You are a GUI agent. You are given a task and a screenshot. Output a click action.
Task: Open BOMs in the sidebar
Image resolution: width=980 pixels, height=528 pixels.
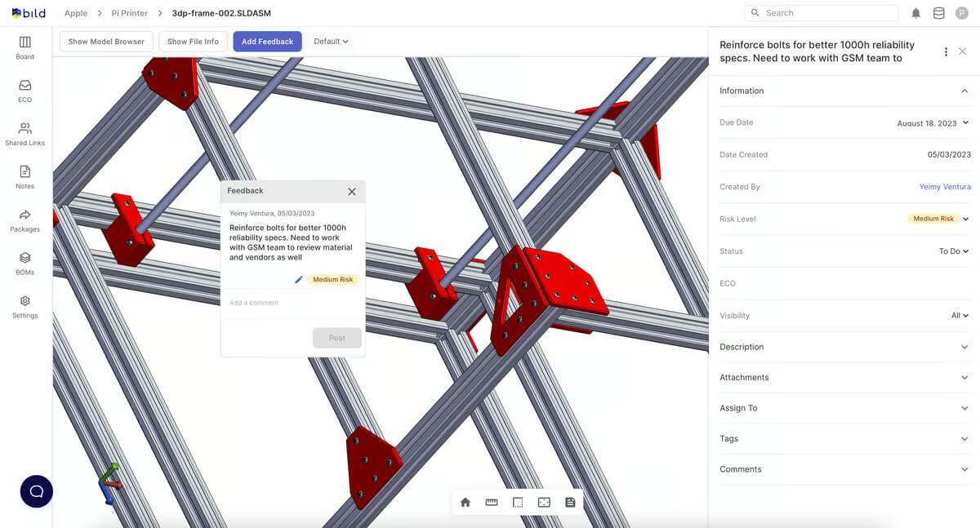(x=25, y=264)
